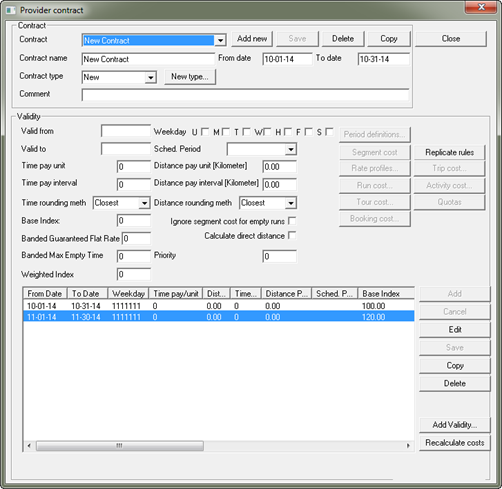The image size is (502, 489).
Task: Open the Contract dropdown list
Action: click(x=220, y=40)
